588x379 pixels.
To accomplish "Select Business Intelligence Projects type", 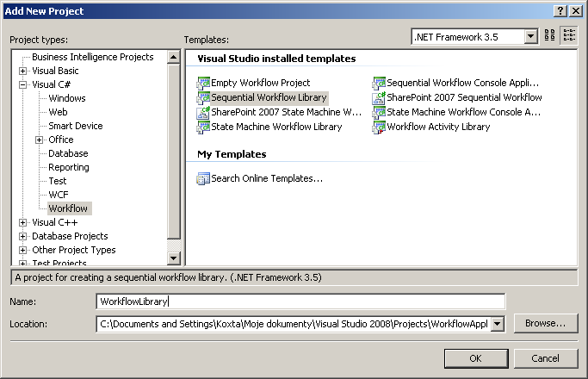I will click(x=93, y=57).
